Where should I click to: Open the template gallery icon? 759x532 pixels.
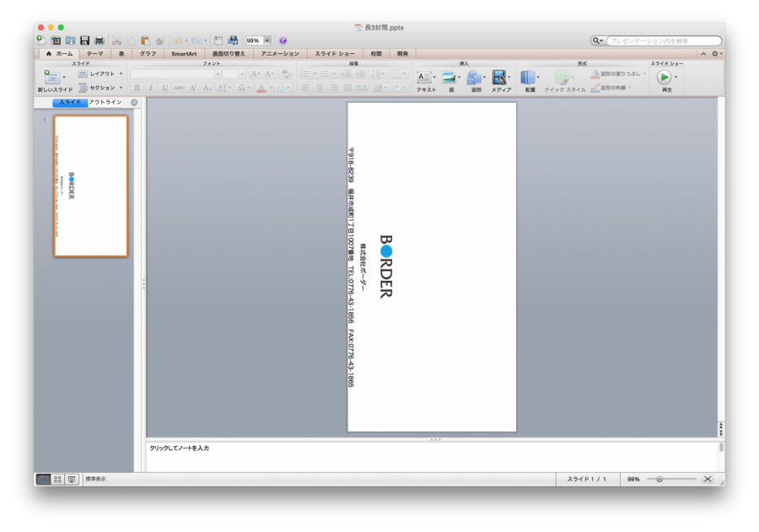coord(56,40)
